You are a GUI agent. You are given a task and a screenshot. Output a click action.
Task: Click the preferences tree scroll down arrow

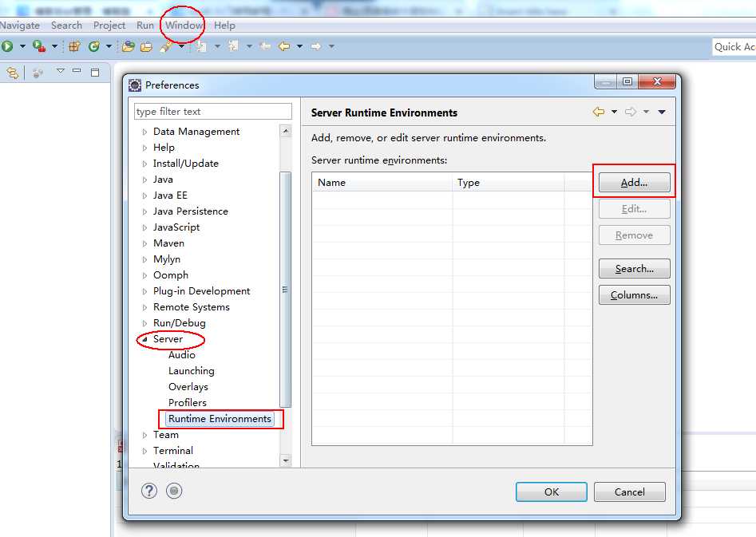pyautogui.click(x=286, y=461)
